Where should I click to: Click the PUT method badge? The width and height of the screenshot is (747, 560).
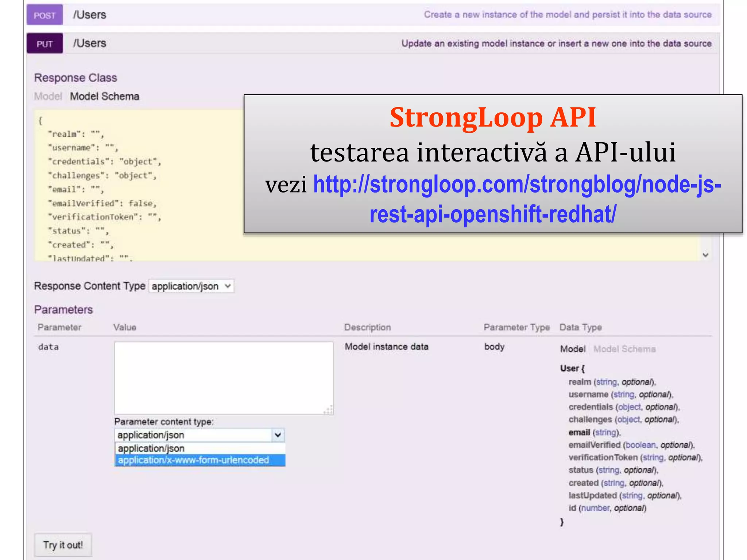click(44, 44)
